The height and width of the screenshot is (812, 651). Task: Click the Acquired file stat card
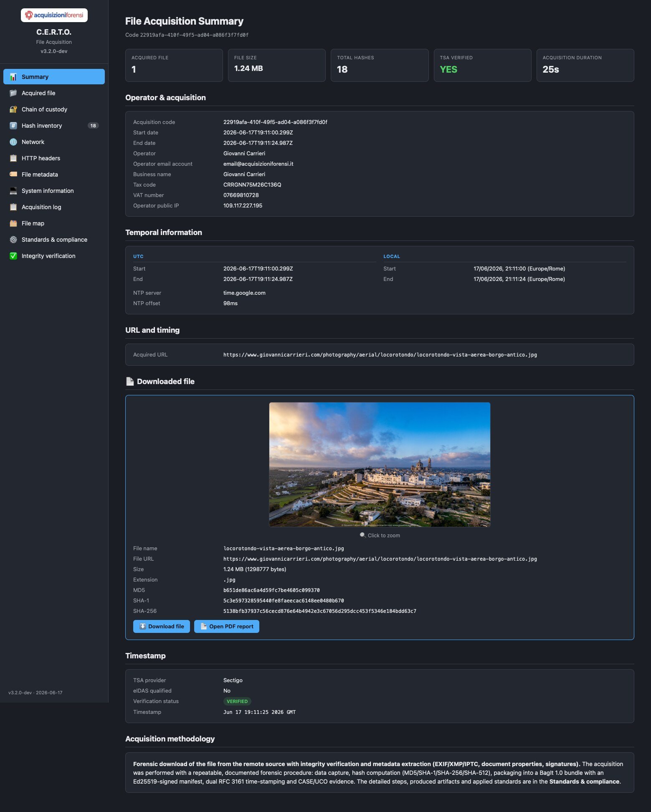click(x=174, y=65)
